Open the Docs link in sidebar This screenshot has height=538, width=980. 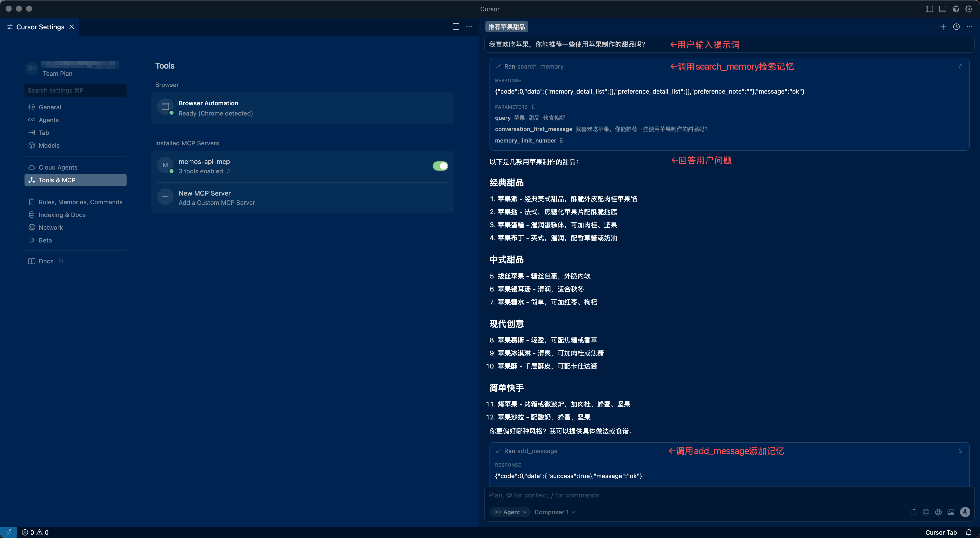[46, 261]
